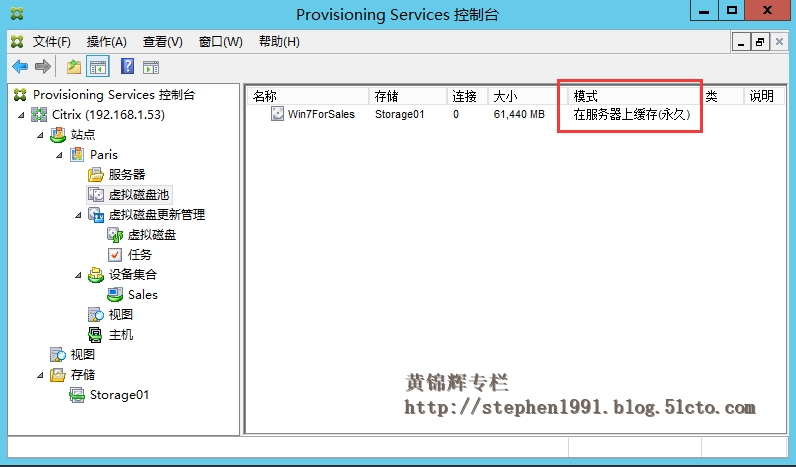Toggle the Show/Hide console tree icon

tap(98, 66)
